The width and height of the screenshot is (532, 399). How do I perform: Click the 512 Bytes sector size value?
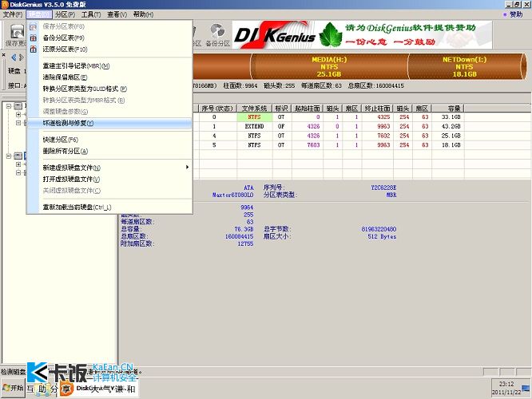(x=382, y=237)
